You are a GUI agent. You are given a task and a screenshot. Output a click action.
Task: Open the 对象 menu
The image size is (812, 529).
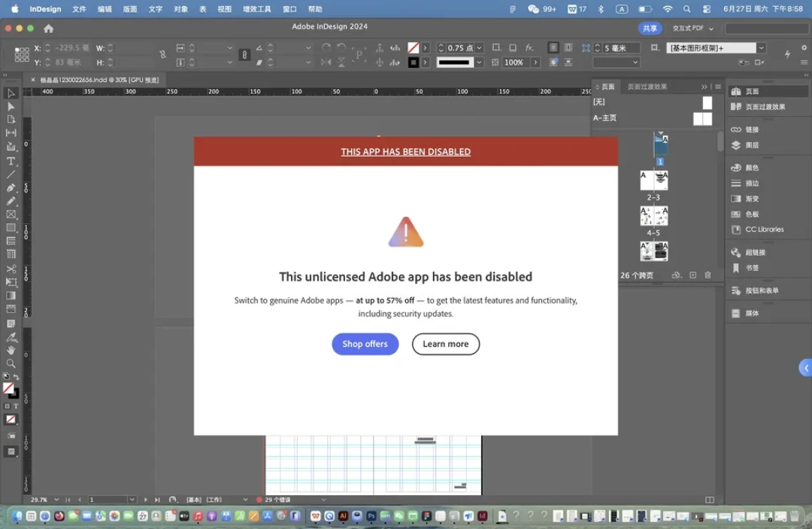(180, 9)
